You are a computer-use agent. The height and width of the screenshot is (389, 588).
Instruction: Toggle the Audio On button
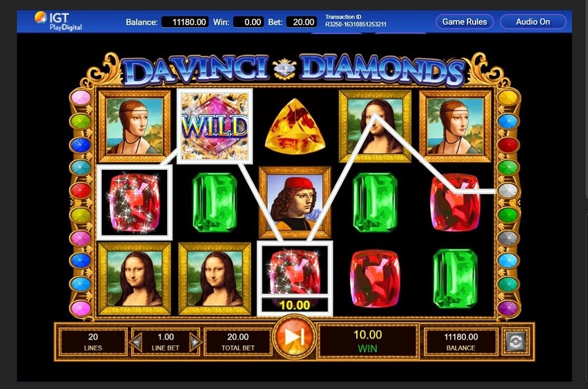533,22
